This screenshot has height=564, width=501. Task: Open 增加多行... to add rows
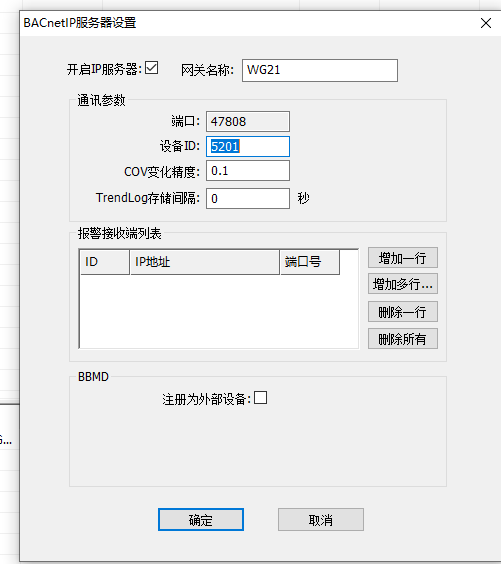point(403,284)
